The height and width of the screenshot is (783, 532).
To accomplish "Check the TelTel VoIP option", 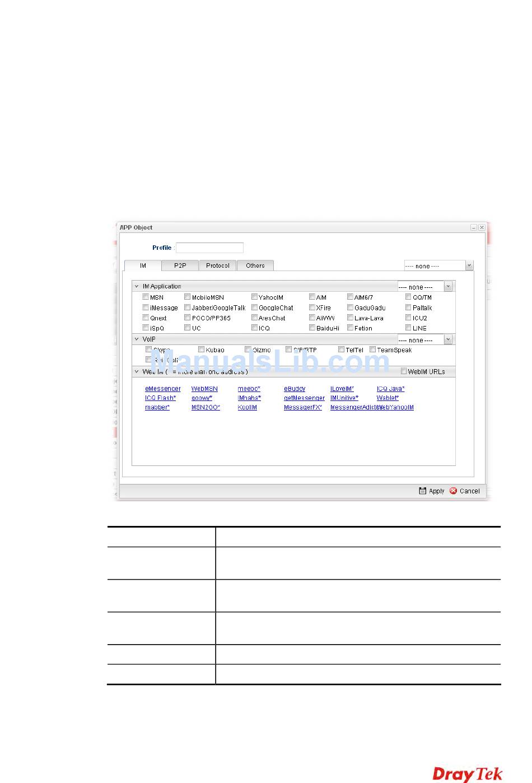I will (341, 349).
